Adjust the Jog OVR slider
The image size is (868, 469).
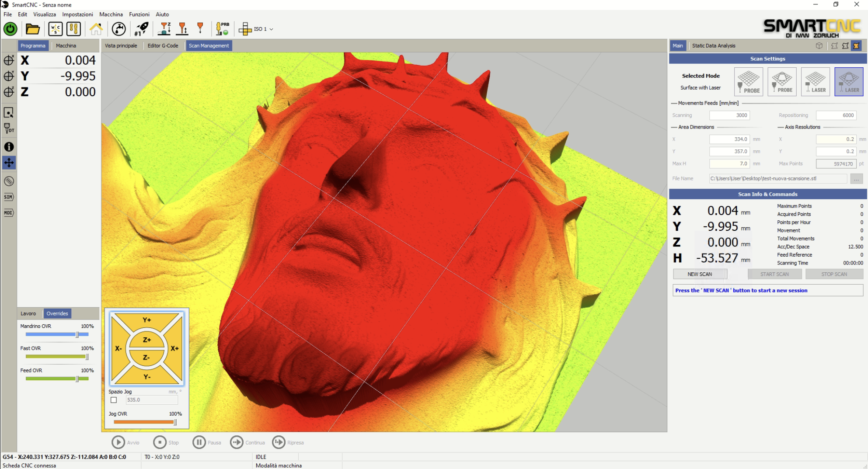coord(145,422)
